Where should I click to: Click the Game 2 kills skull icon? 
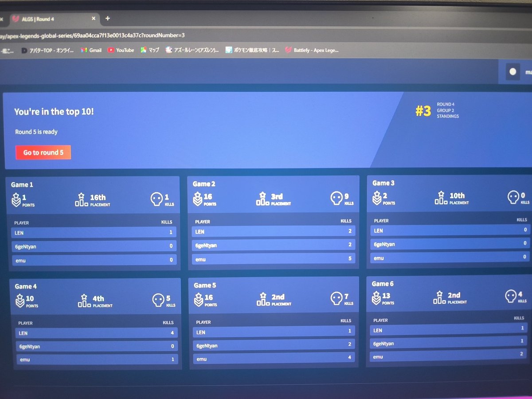coord(336,198)
